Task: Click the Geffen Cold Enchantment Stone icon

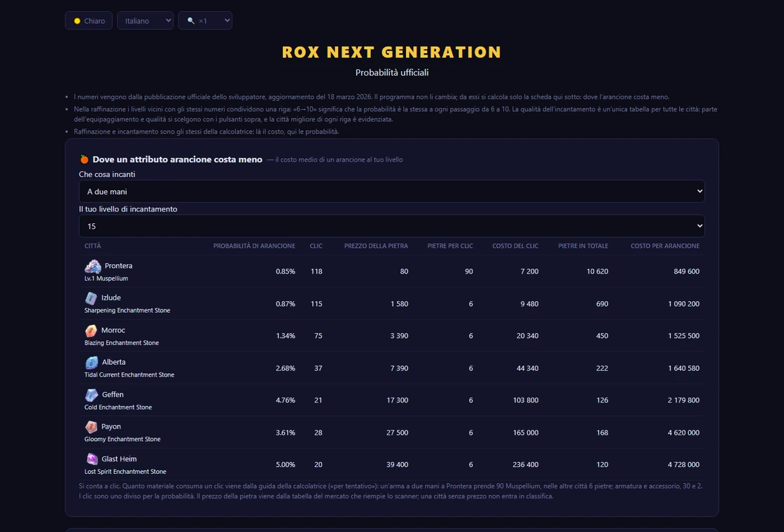Action: (91, 395)
